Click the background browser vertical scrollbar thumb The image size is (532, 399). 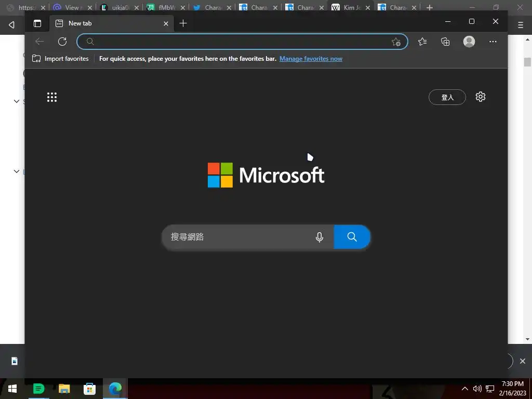527,62
